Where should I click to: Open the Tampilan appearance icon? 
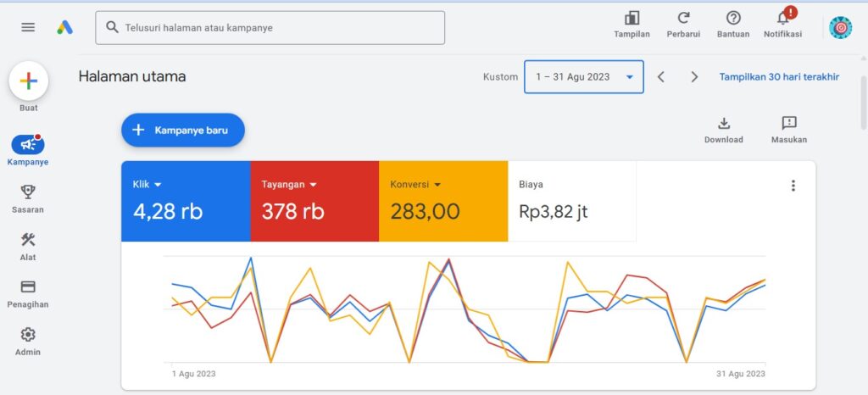632,19
